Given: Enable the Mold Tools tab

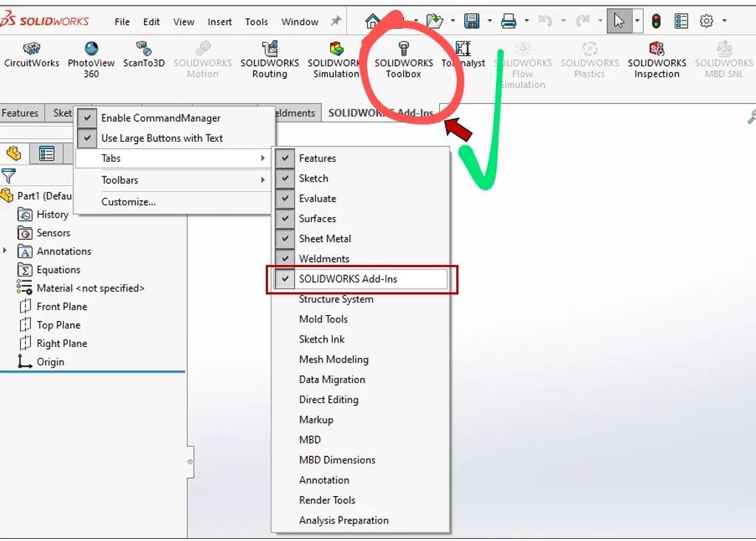Looking at the screenshot, I should click(x=323, y=319).
